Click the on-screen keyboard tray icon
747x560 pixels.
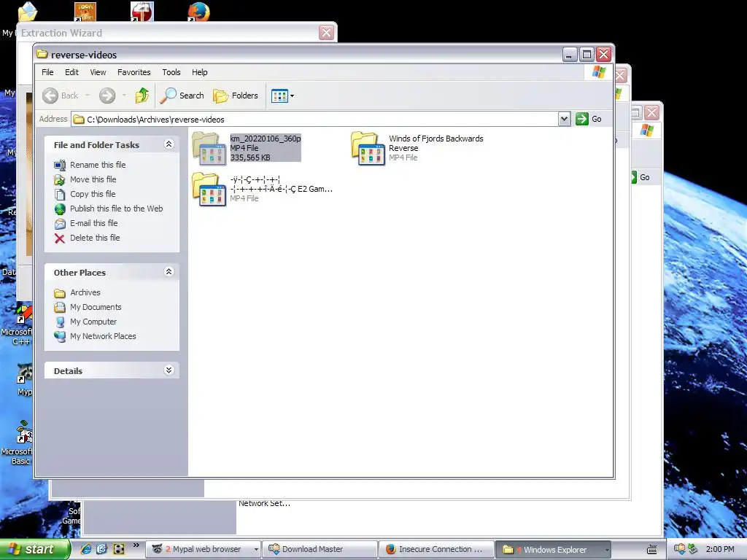(651, 550)
